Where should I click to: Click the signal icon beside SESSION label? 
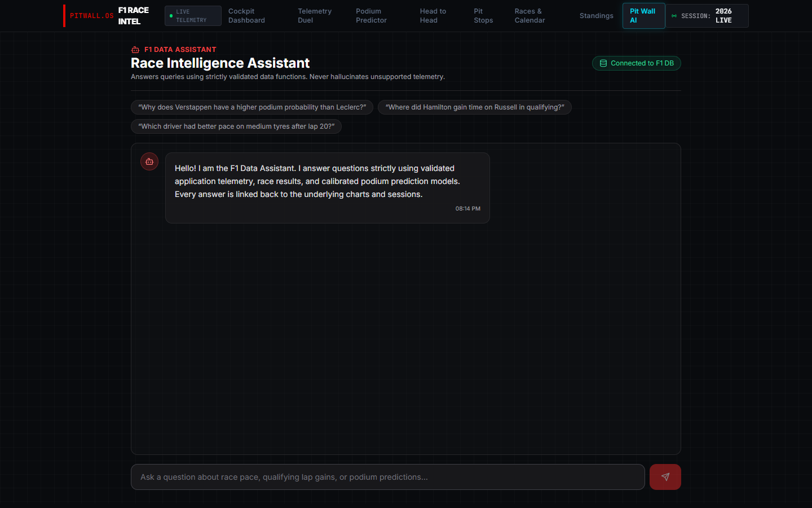point(674,16)
